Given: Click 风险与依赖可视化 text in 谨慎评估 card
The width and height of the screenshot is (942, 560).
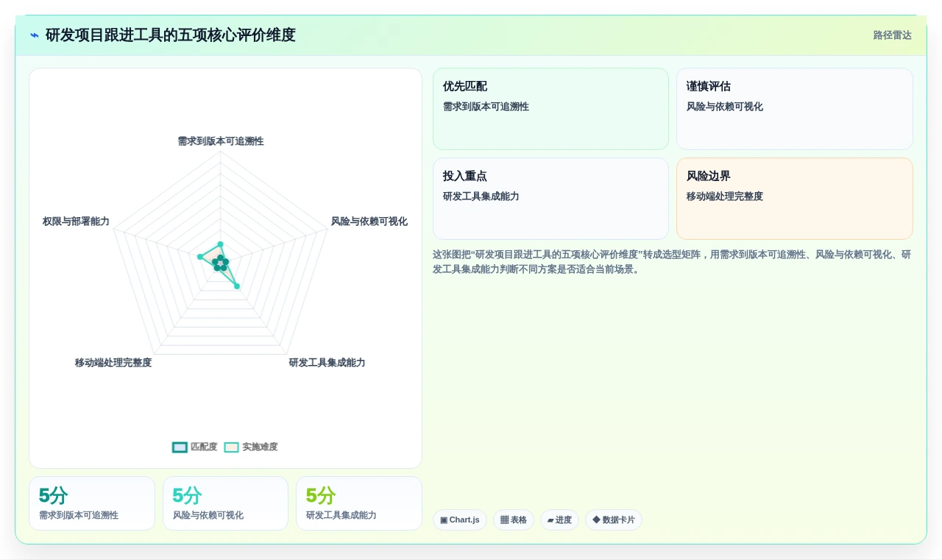Looking at the screenshot, I should 725,107.
